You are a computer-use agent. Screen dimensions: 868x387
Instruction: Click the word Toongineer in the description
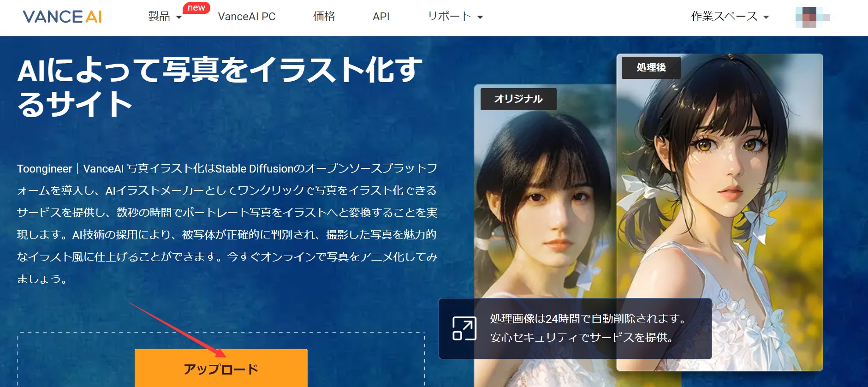tap(45, 169)
